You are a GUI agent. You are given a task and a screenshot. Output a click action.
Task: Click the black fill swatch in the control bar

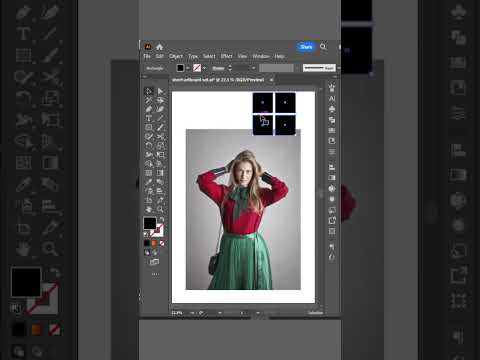click(180, 68)
